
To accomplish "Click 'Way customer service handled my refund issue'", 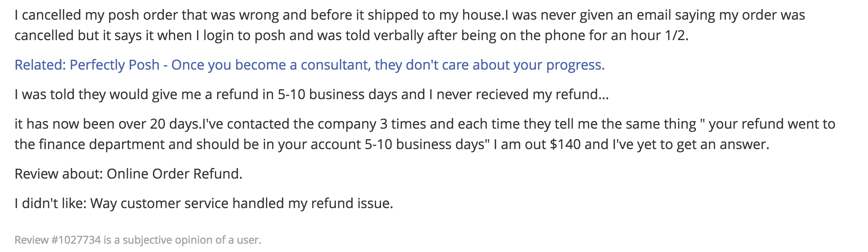I will point(241,204).
